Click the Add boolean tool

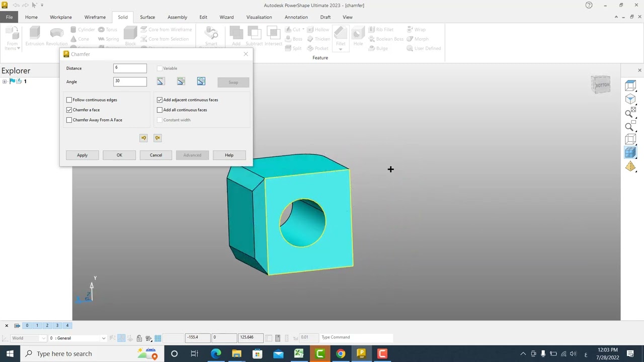(236, 37)
